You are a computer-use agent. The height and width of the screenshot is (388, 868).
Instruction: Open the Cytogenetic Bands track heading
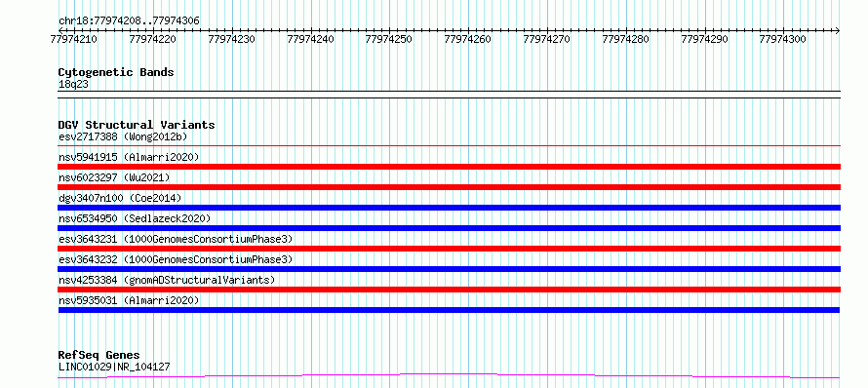coord(116,72)
